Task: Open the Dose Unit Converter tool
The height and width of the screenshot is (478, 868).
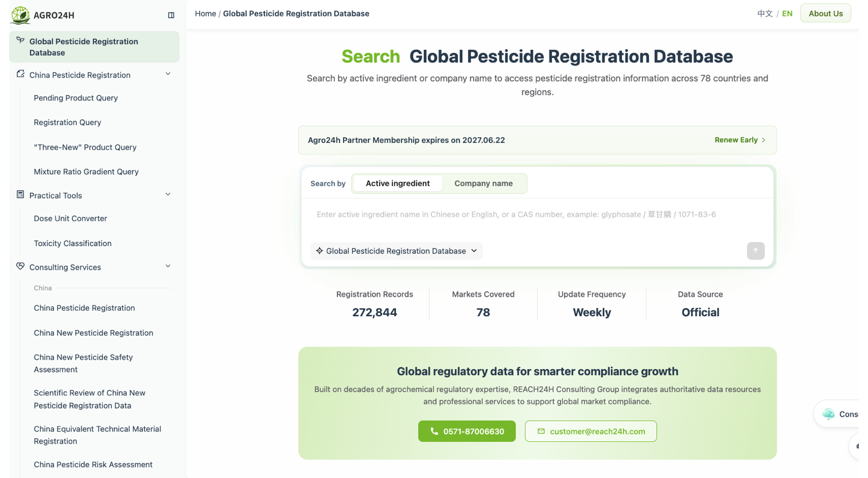Action: (71, 219)
